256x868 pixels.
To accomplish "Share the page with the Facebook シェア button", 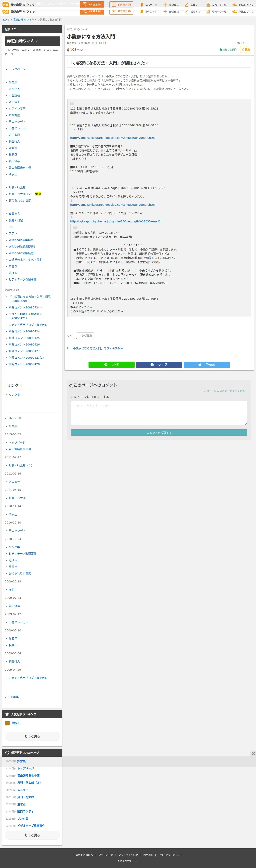I will 159,365.
